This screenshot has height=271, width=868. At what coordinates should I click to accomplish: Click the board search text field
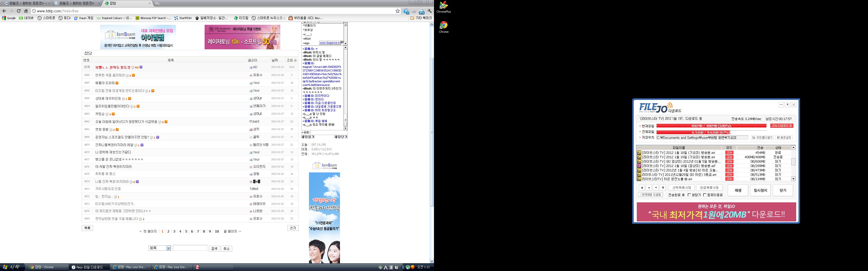190,248
